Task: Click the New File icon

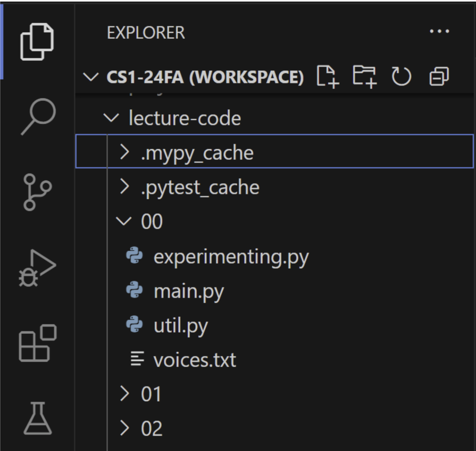Action: [x=328, y=77]
